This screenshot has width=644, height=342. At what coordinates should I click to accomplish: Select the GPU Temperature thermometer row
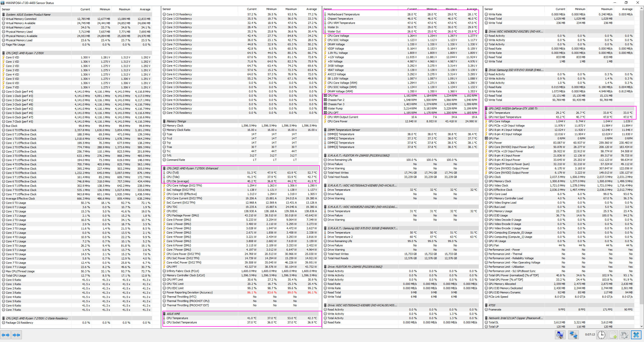point(499,113)
